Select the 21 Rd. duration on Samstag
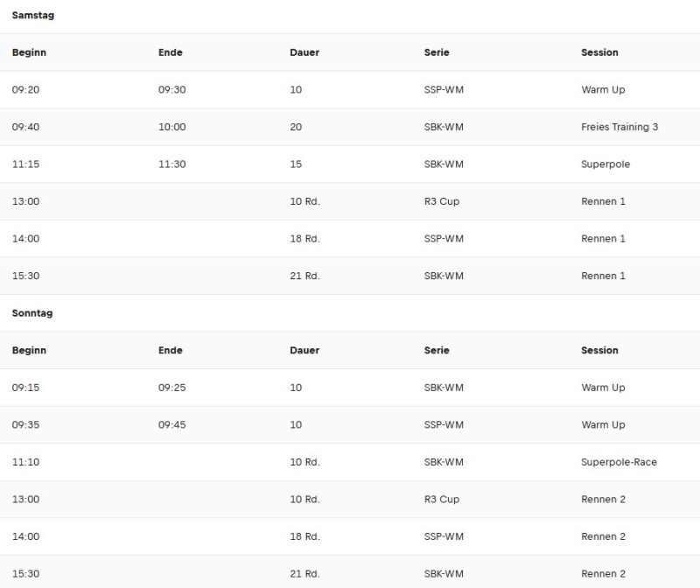 coord(304,276)
